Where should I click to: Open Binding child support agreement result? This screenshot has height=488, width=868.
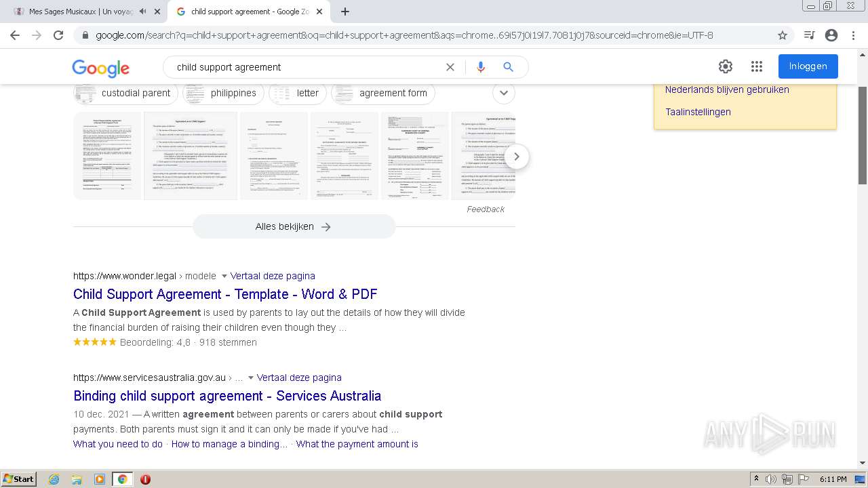click(x=227, y=396)
